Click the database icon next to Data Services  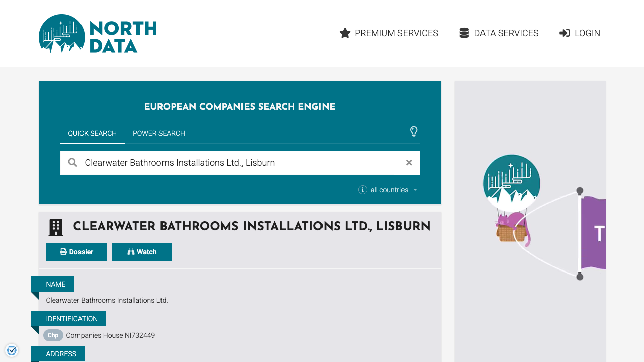[x=463, y=32]
